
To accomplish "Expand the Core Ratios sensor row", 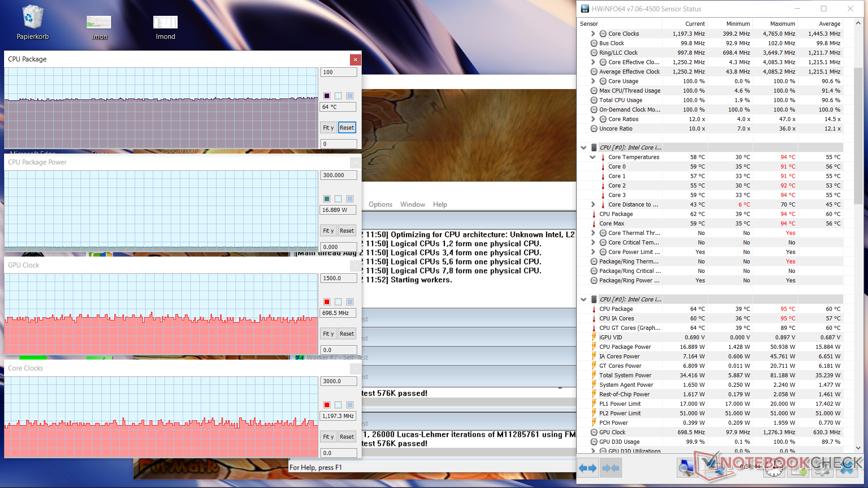I will (x=593, y=119).
